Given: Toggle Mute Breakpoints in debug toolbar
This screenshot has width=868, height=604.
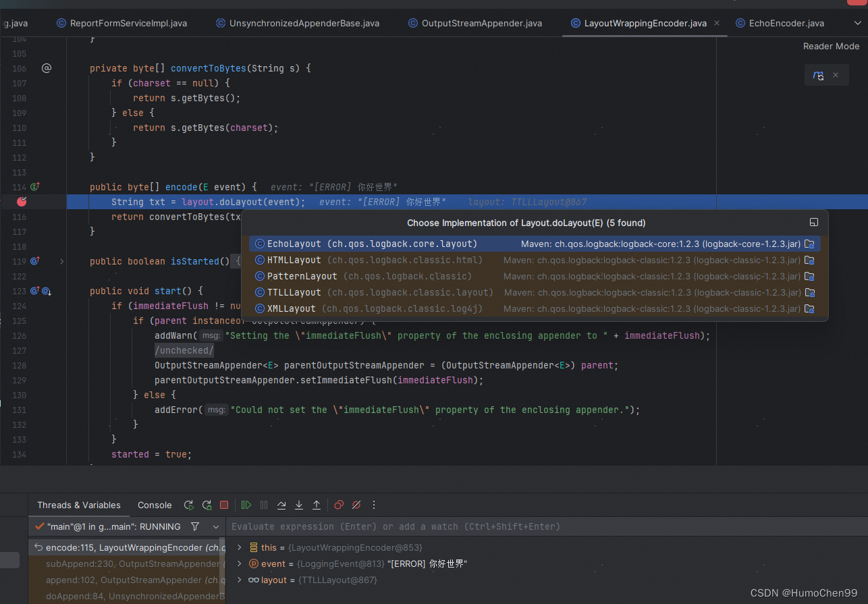Looking at the screenshot, I should (356, 505).
